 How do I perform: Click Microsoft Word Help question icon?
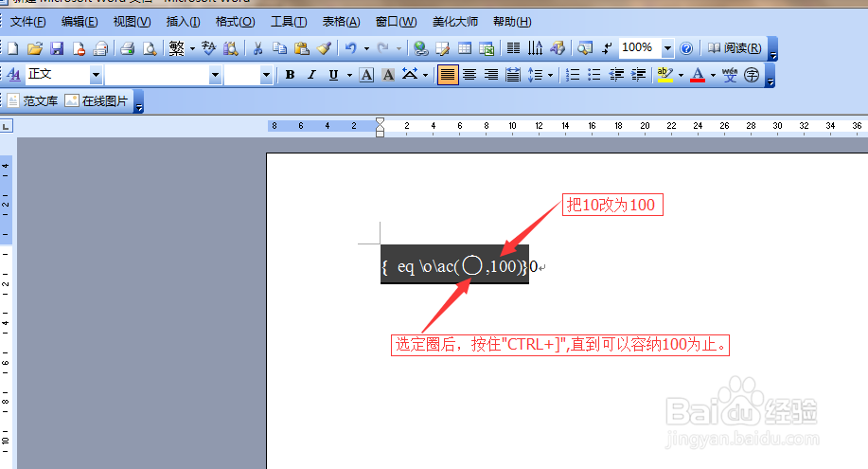[x=686, y=48]
